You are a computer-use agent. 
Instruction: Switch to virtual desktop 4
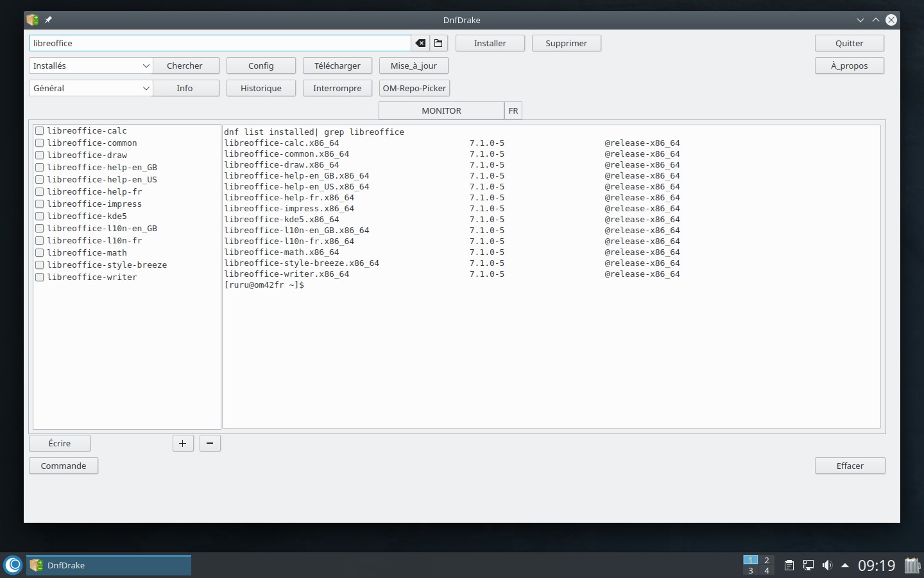point(766,570)
